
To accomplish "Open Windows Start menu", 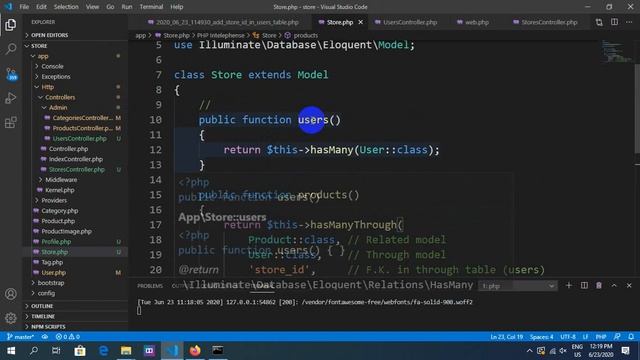I will [x=11, y=351].
